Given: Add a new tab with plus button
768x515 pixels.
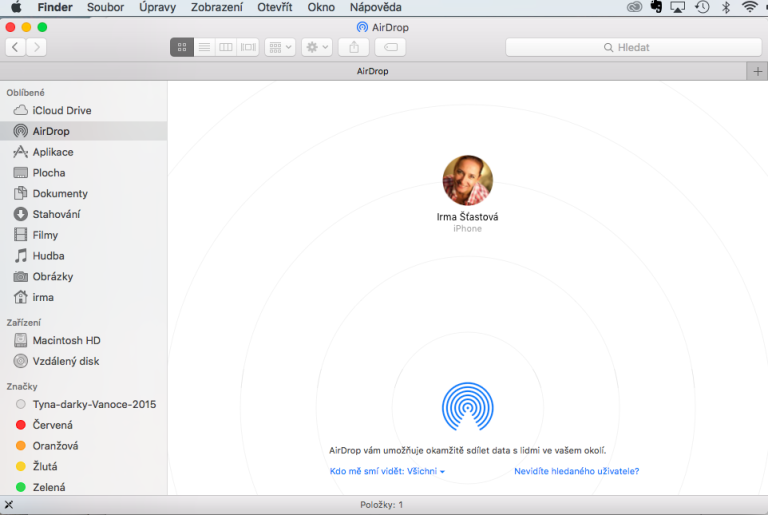Looking at the screenshot, I should click(x=757, y=71).
